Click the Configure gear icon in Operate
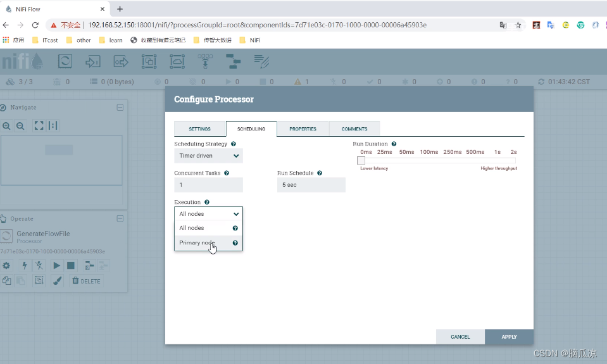This screenshot has width=607, height=364. [x=6, y=265]
